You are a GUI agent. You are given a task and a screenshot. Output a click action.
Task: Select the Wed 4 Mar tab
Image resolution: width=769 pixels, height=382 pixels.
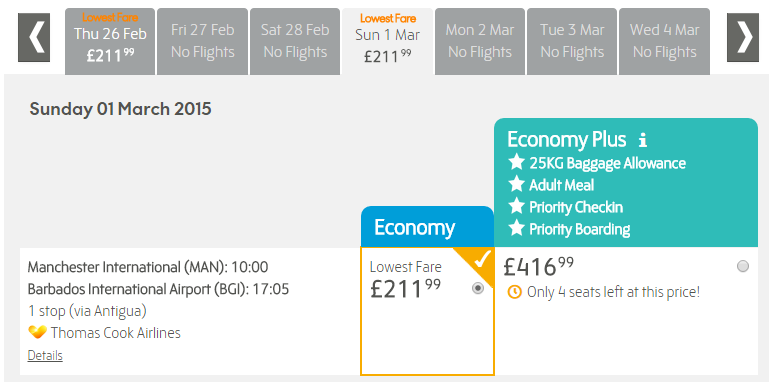click(x=665, y=42)
